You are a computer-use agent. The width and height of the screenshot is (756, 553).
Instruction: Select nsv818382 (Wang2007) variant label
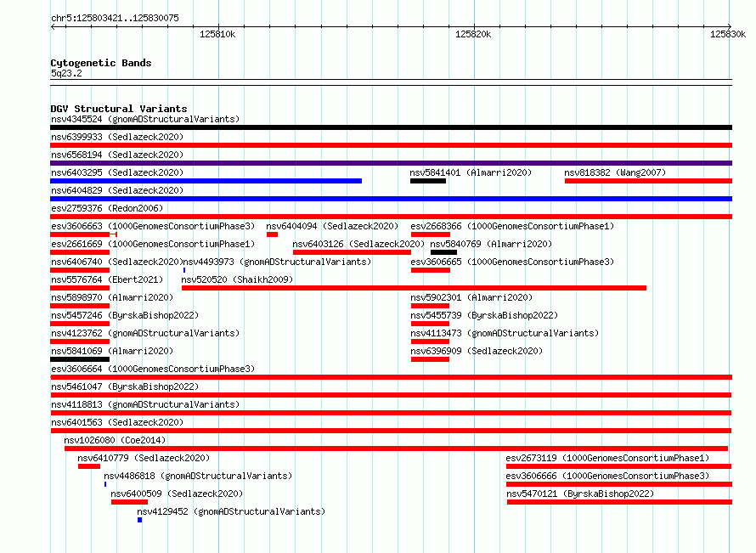coord(615,172)
